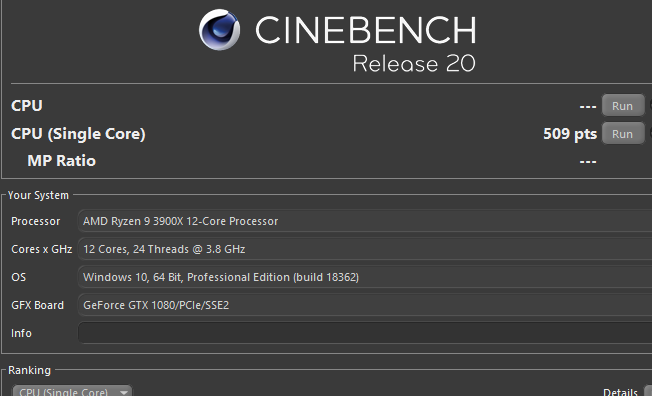Toggle the checkbox beside the Single Core Run button

[650, 134]
